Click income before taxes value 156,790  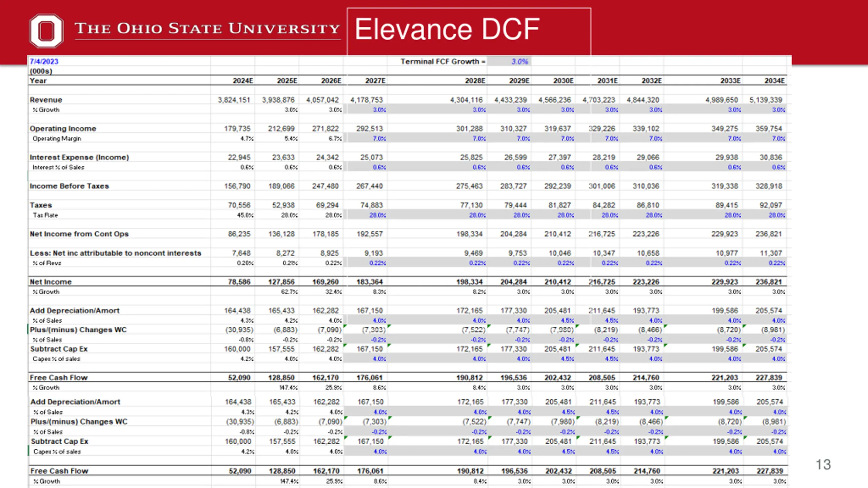(x=237, y=186)
